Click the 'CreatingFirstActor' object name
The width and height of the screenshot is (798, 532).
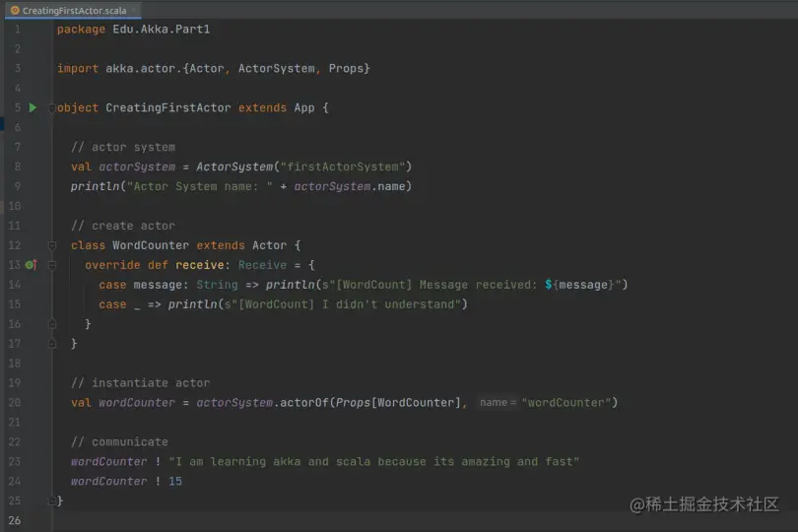tap(167, 108)
